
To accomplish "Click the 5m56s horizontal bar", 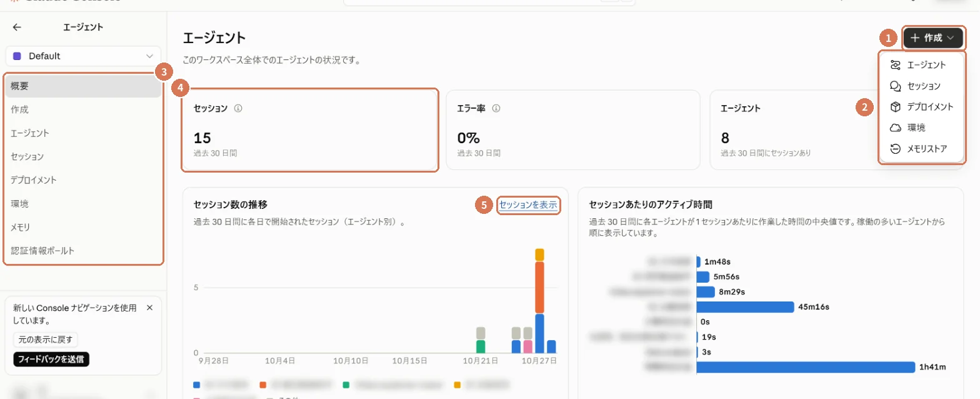I will click(x=703, y=277).
